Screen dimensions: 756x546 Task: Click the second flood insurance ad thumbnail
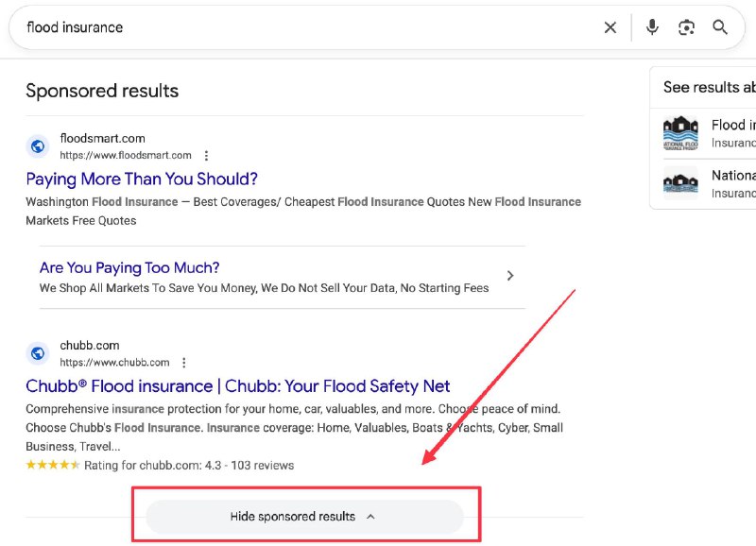tap(681, 183)
